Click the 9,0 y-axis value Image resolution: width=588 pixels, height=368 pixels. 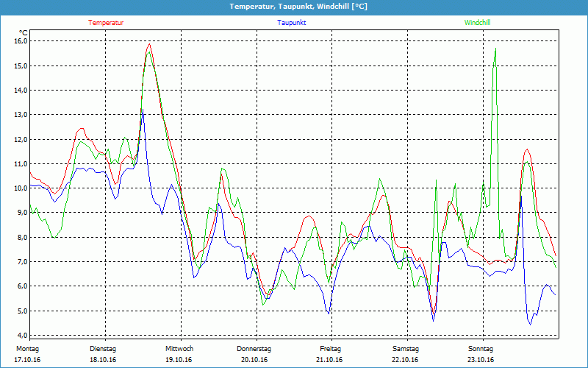click(x=23, y=213)
